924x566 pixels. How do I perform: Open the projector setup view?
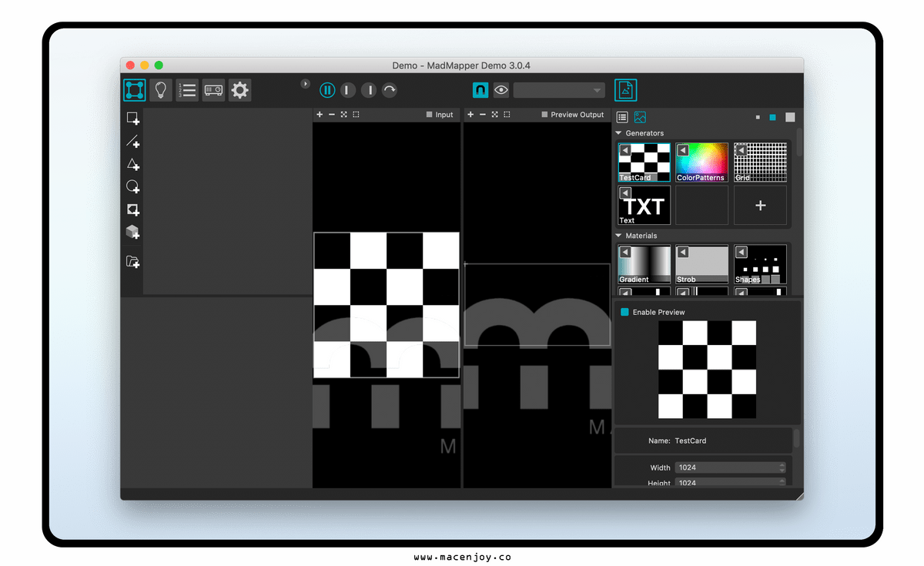(x=213, y=90)
